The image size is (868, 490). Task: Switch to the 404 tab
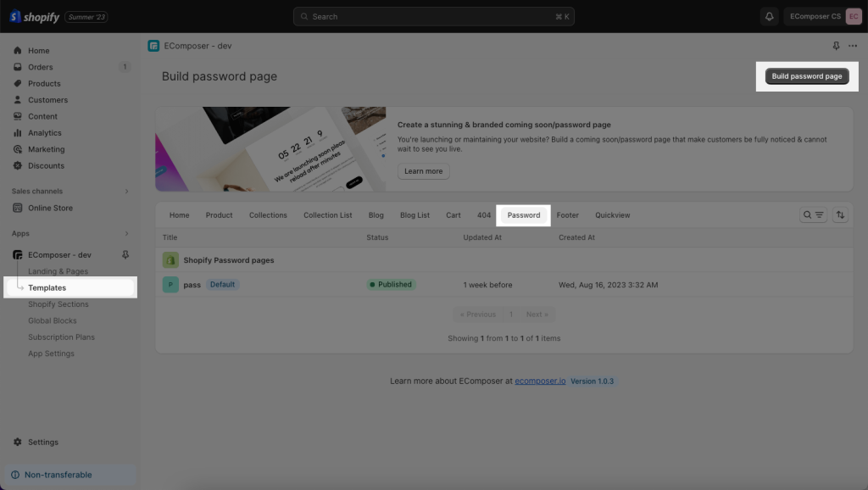[484, 215]
